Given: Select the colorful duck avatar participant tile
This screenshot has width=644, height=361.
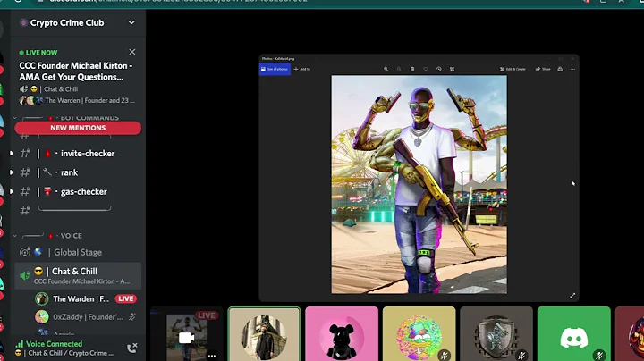Looking at the screenshot, I should tap(419, 334).
